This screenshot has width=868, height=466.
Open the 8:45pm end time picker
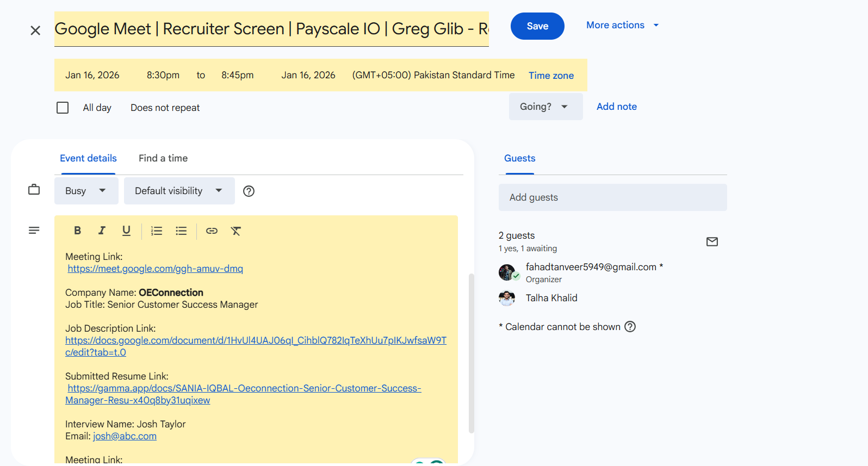238,75
